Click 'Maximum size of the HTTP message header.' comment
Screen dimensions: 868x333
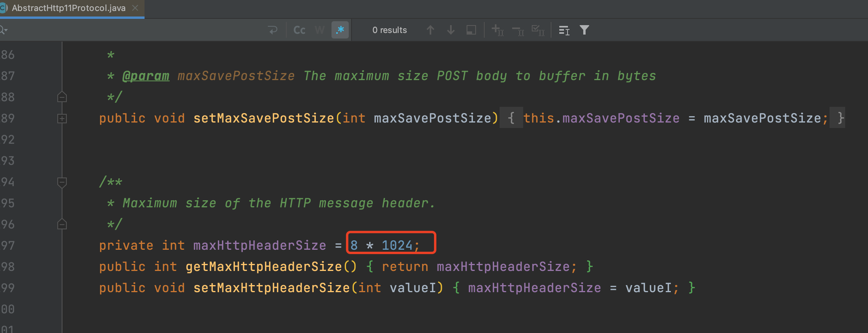coord(279,203)
